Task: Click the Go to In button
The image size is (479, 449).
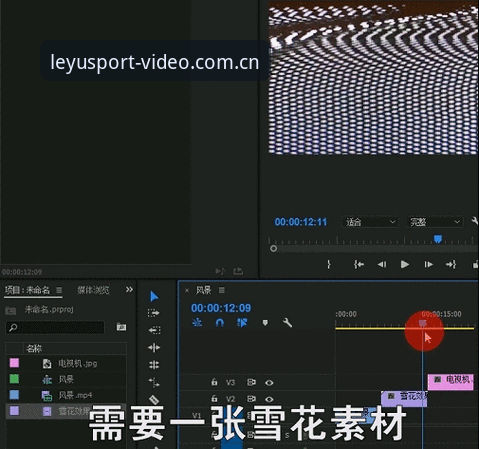Action: [x=359, y=265]
